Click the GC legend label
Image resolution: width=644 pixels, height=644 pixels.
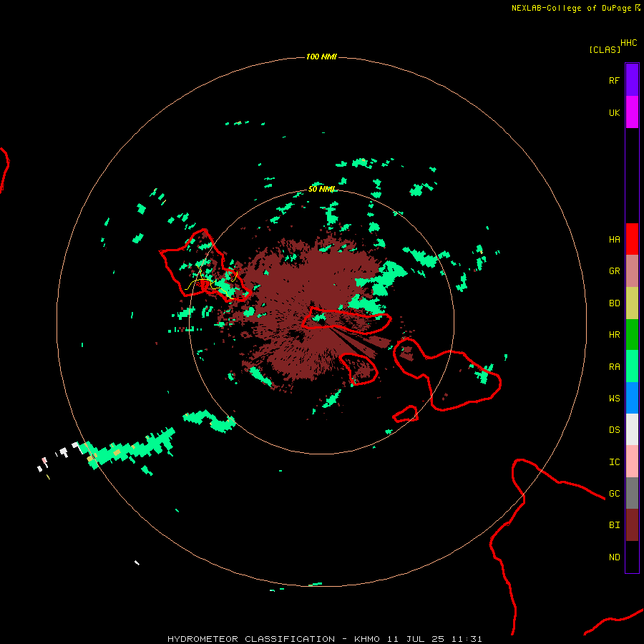615,493
